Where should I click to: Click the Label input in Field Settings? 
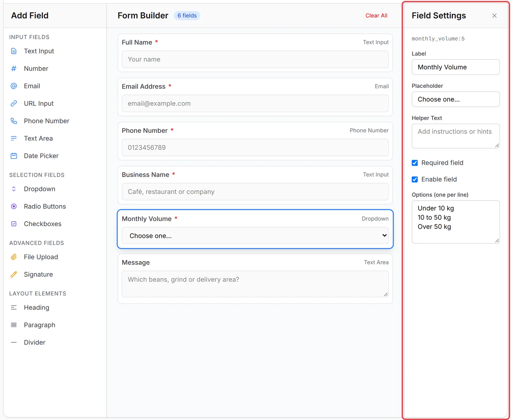[x=456, y=67]
